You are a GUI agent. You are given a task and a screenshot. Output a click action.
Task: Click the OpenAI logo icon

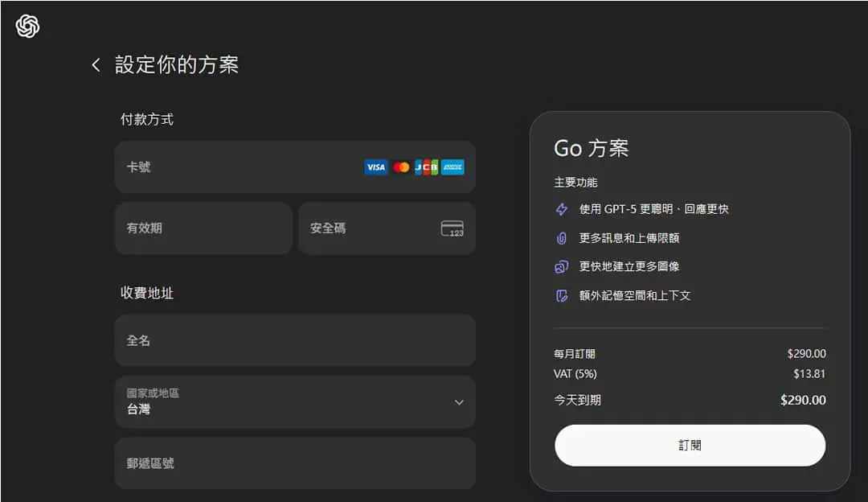click(27, 26)
